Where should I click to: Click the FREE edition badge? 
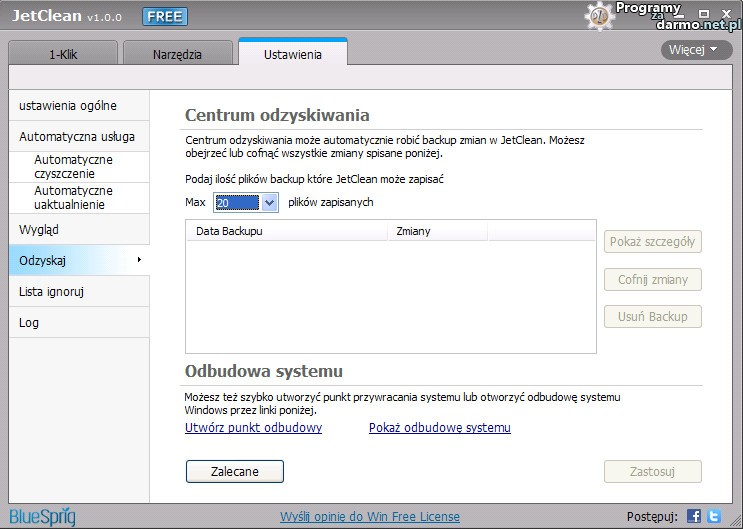click(x=164, y=17)
